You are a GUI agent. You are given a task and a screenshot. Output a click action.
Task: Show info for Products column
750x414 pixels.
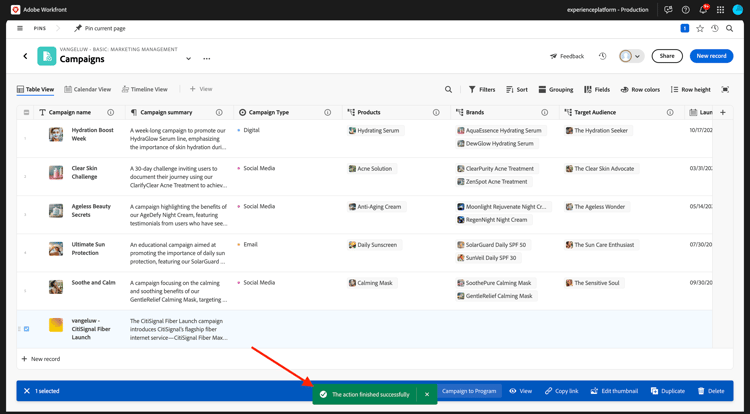(x=436, y=112)
